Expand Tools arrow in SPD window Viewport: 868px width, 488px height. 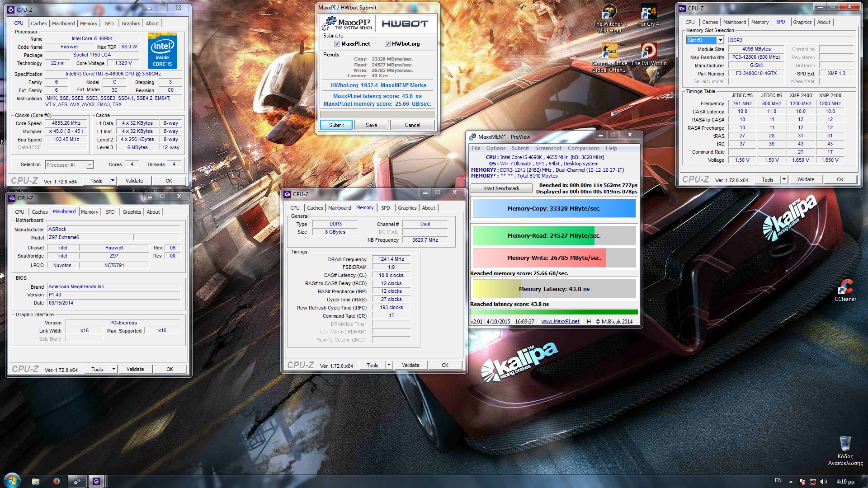coord(784,179)
